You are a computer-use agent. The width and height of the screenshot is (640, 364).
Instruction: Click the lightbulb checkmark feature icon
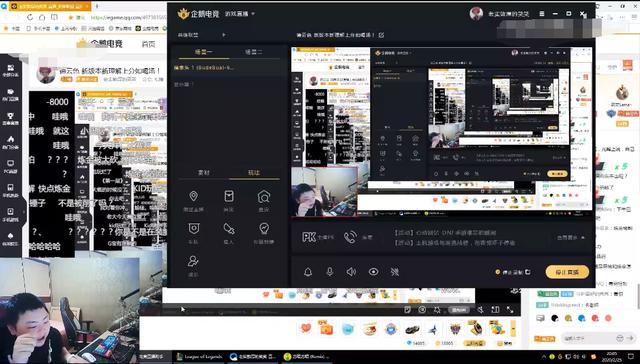pos(264,229)
